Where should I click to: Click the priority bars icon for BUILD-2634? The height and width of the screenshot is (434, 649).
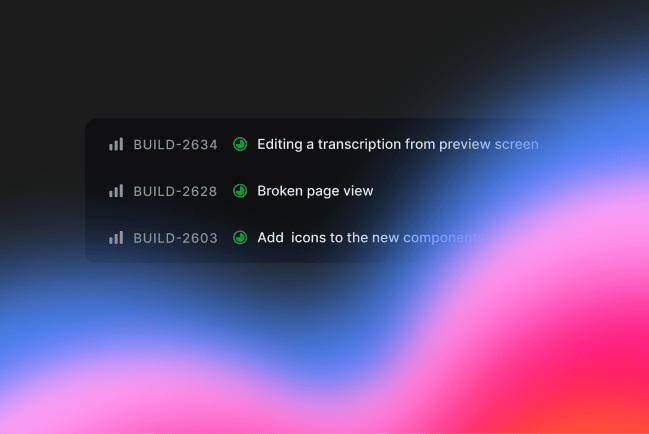[x=116, y=144]
